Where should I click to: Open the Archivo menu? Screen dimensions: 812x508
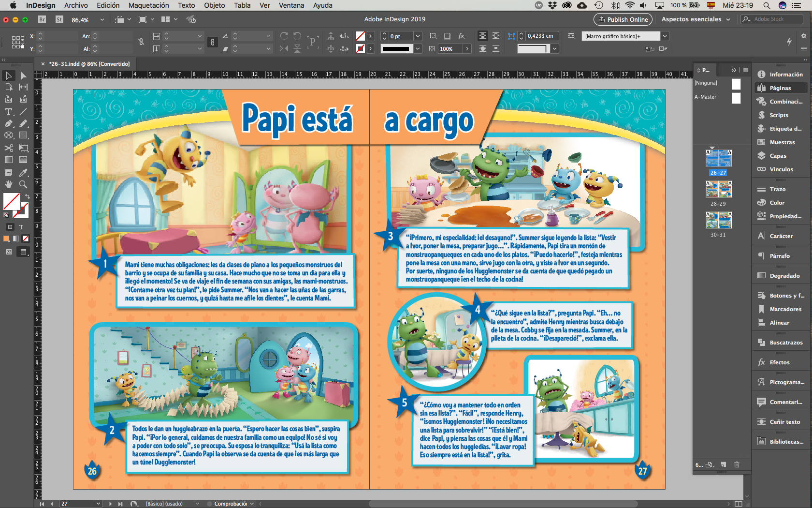[x=76, y=5]
